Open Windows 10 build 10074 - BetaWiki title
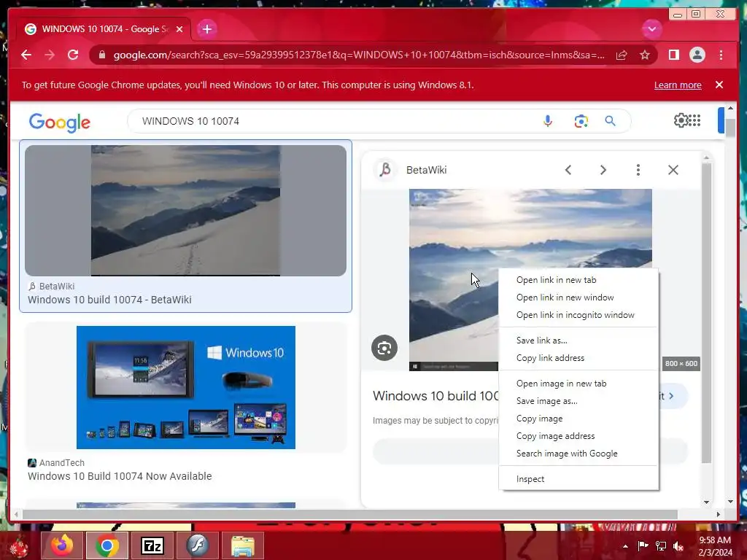This screenshot has width=747, height=560. [x=109, y=300]
